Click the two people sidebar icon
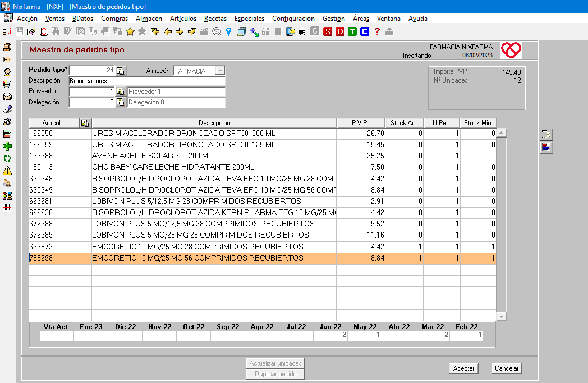This screenshot has width=588, height=383. [7, 183]
